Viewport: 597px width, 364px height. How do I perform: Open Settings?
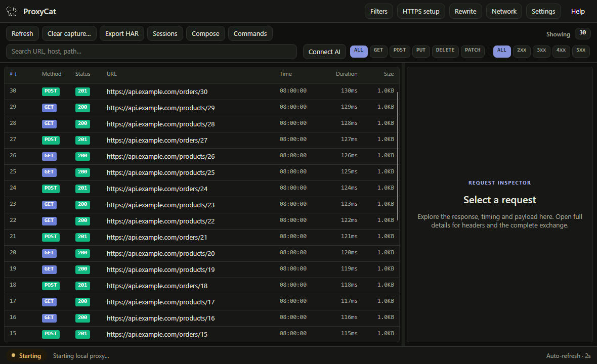point(543,12)
